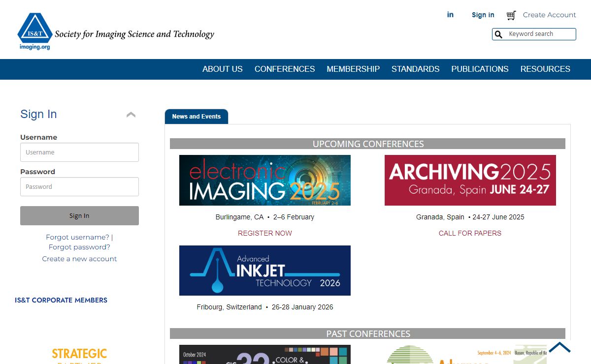Focus the Password input field
This screenshot has height=364, width=591.
point(79,186)
